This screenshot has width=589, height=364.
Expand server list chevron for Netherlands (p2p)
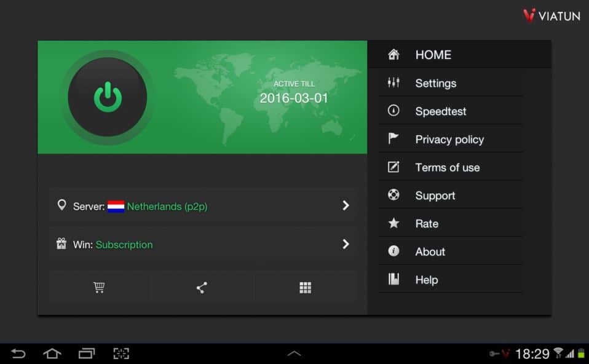346,205
